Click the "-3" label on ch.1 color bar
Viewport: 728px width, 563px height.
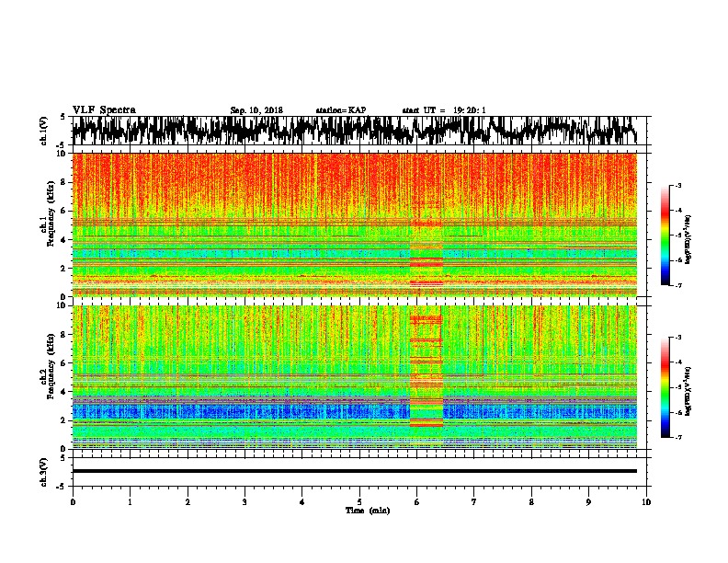tap(678, 185)
